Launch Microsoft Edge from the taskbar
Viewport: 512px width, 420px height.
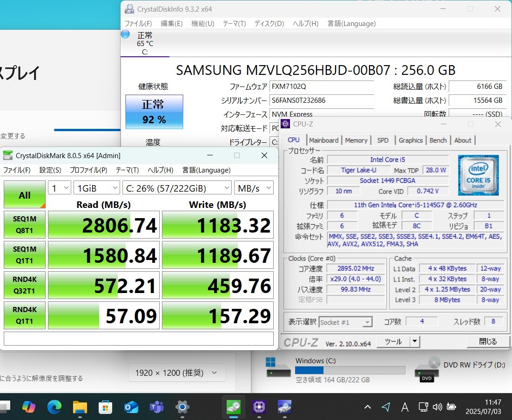click(x=54, y=407)
